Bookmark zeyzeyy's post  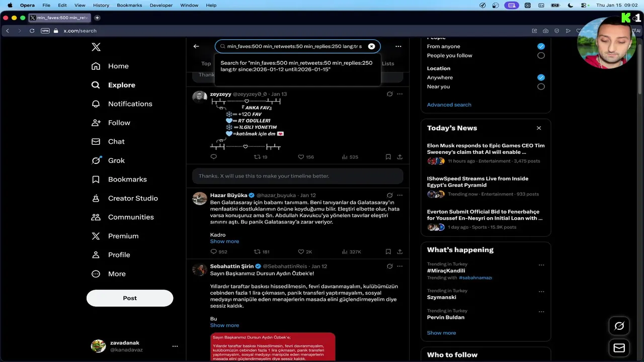(388, 157)
